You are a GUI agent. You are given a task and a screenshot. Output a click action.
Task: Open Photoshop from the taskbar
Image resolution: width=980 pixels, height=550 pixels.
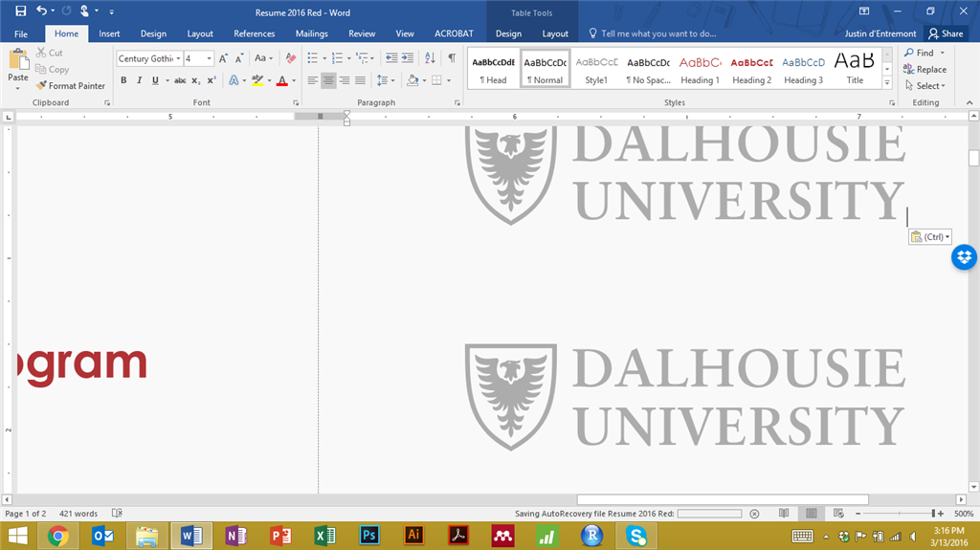369,536
